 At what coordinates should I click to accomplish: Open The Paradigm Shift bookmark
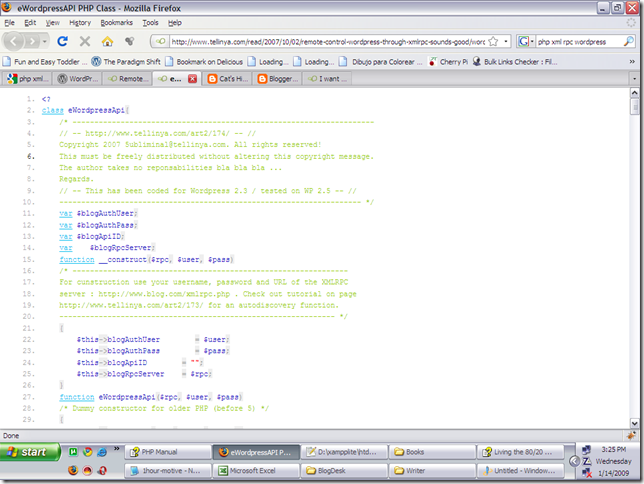[x=130, y=61]
